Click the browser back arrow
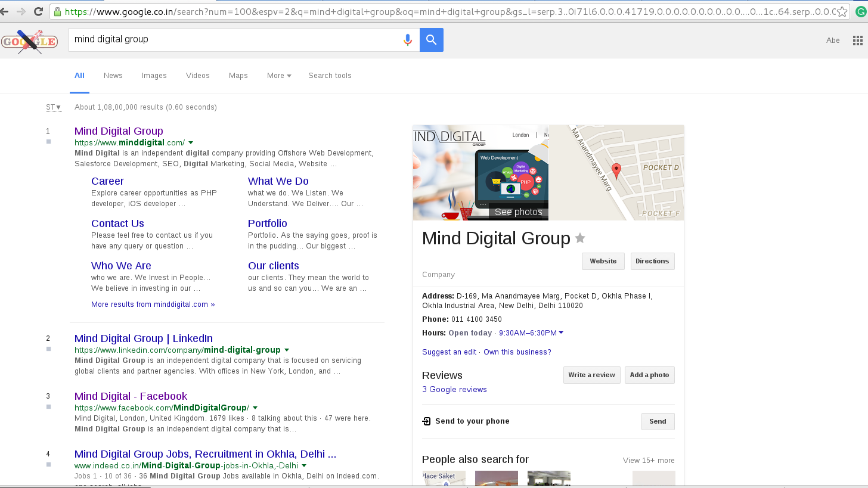This screenshot has width=868, height=488. point(4,11)
